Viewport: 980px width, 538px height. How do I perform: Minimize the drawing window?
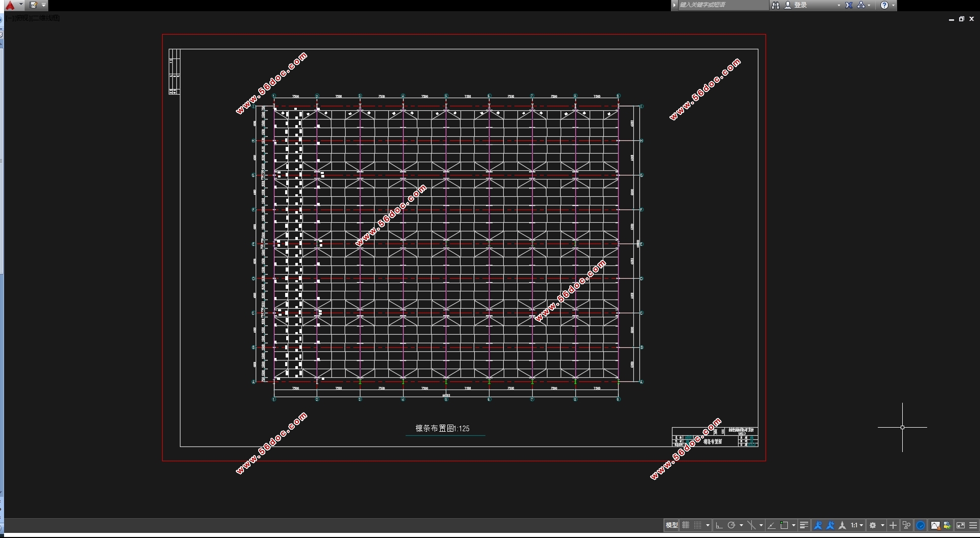tap(951, 19)
